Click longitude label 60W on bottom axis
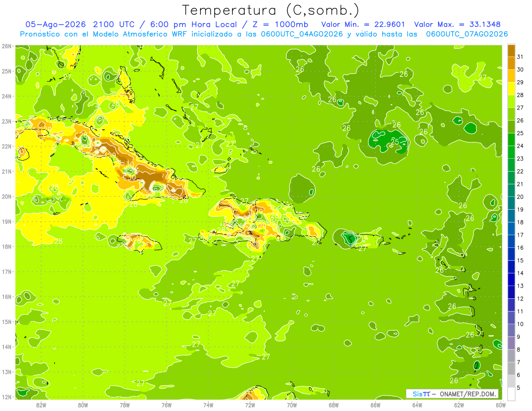Viewport: 532px width, 411px height. coord(501,405)
